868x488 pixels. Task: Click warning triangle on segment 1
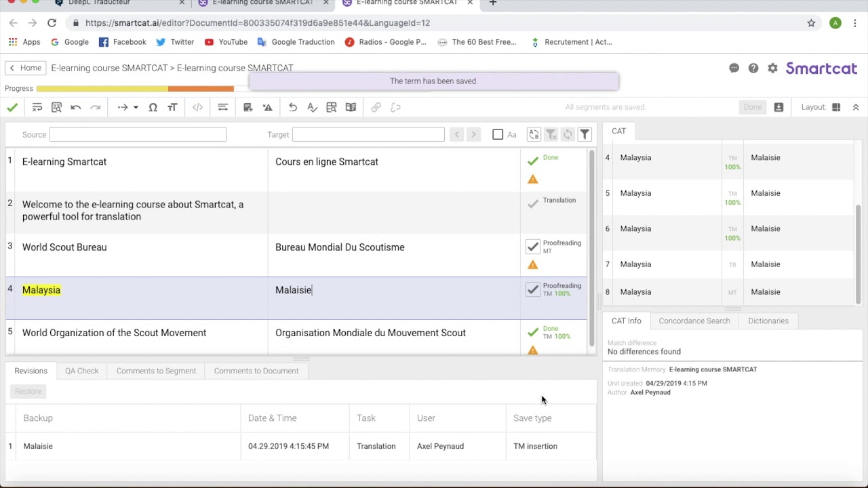[x=533, y=180]
